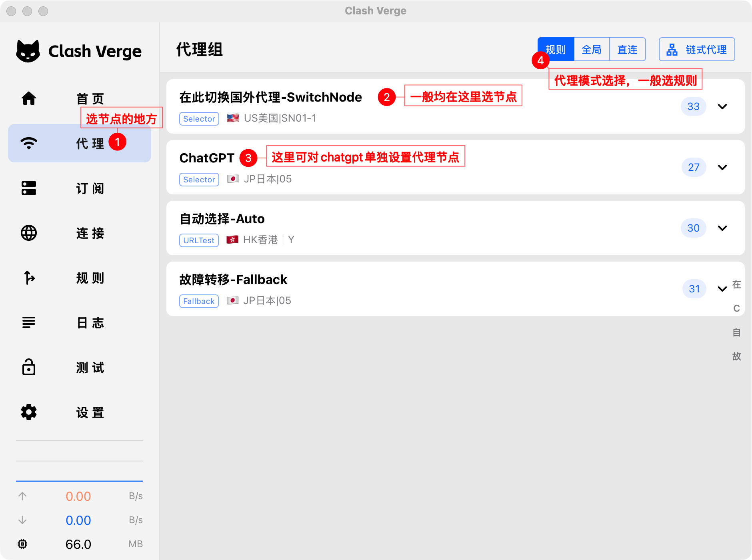
Task: Click the Clash Verge cat logo
Action: [28, 51]
